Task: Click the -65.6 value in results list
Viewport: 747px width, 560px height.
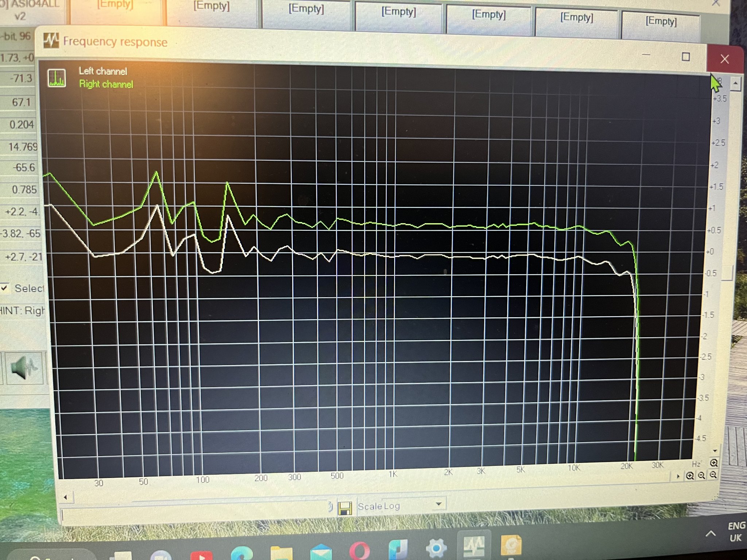Action: pos(24,168)
